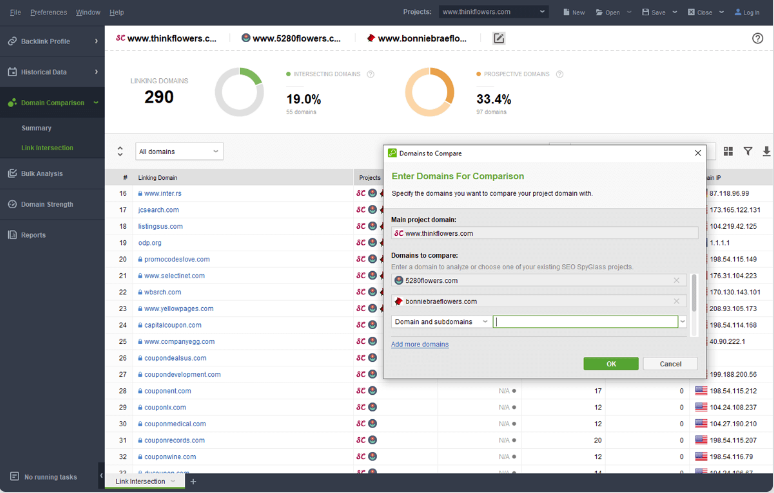Click the edit domains pencil icon
This screenshot has width=774, height=493.
(499, 38)
